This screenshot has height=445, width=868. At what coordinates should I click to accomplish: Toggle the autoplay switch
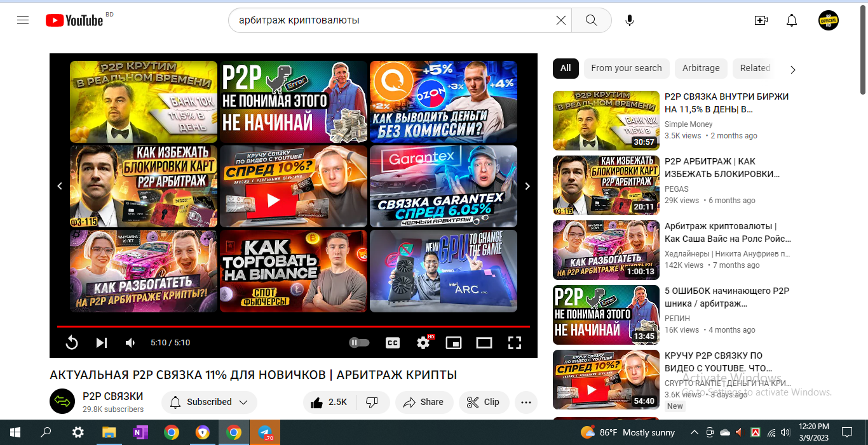tap(359, 343)
